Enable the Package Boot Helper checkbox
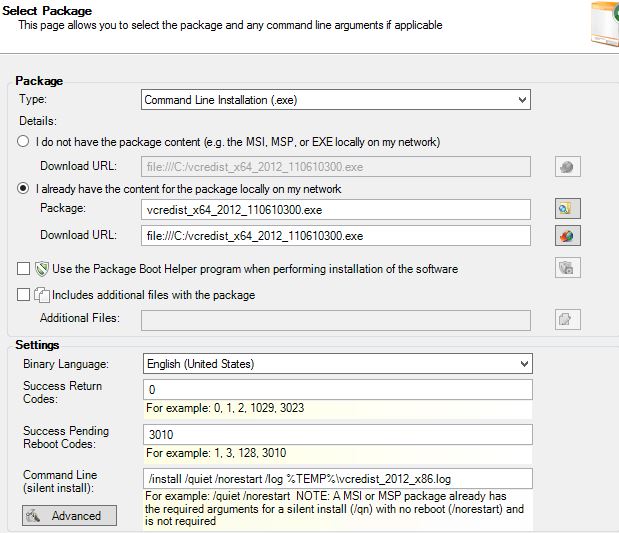The height and width of the screenshot is (533, 619). [23, 269]
